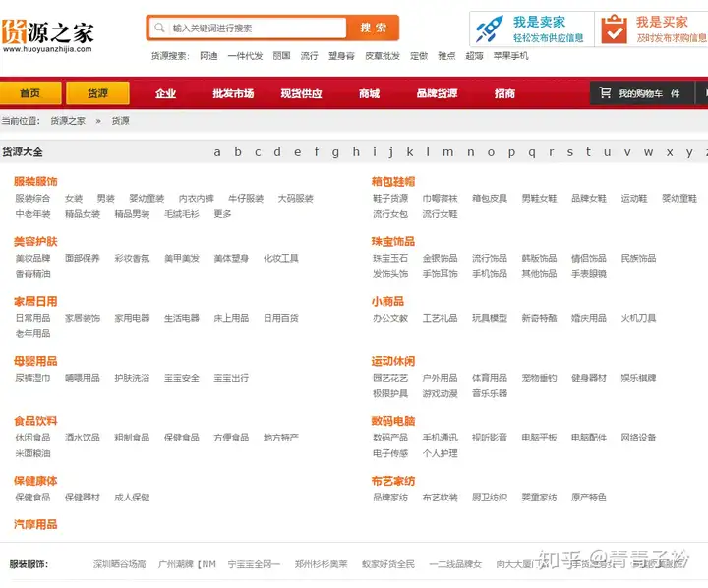The height and width of the screenshot is (588, 708).
Task: Click hot search keyword 皮草批发
Action: (383, 56)
